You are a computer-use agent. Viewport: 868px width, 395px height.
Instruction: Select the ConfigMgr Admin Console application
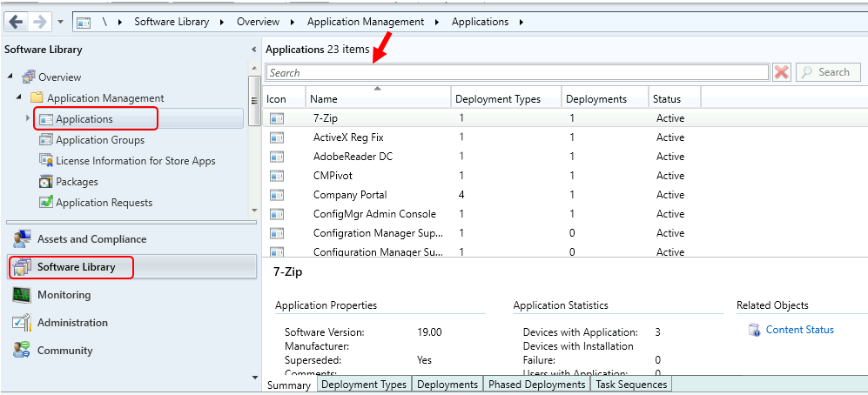[565, 213]
